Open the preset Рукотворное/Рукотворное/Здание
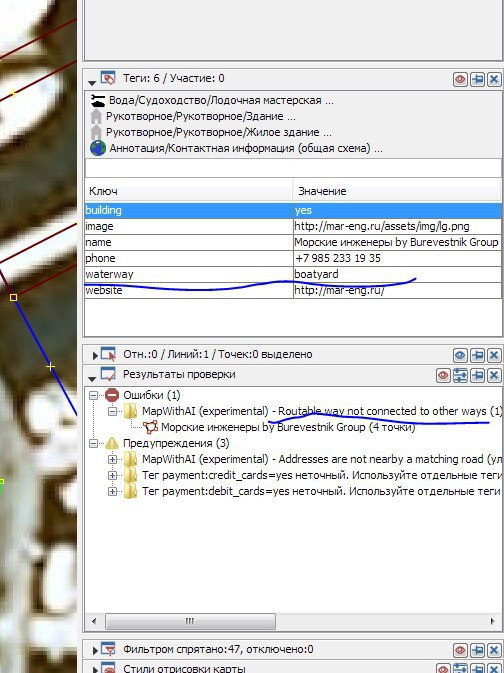Image resolution: width=504 pixels, height=673 pixels. (200, 116)
